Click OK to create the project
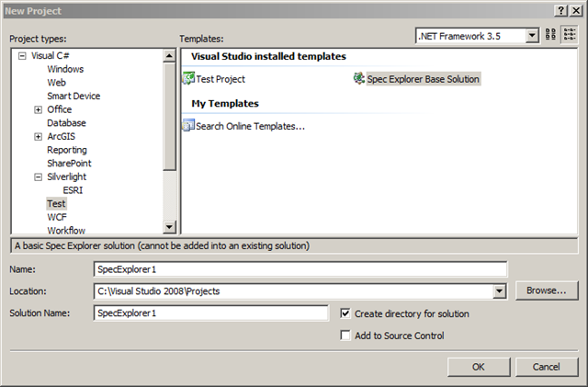The height and width of the screenshot is (387, 588). pos(479,367)
